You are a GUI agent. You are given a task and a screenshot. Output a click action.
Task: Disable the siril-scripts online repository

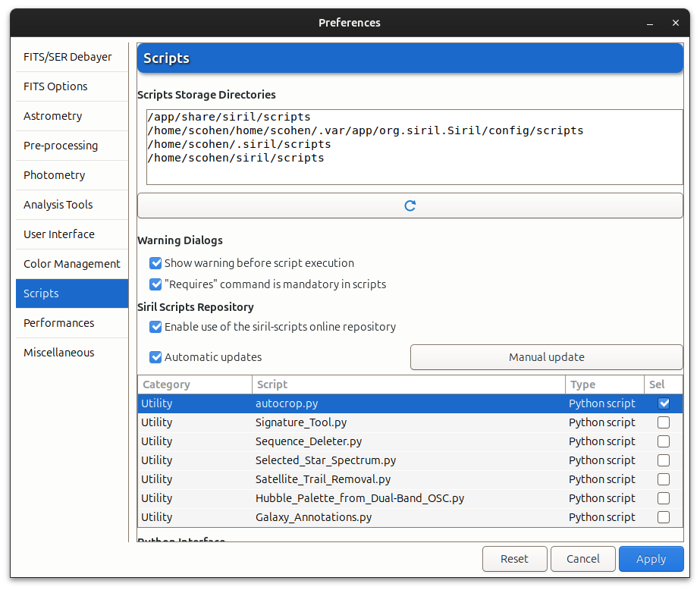click(155, 327)
